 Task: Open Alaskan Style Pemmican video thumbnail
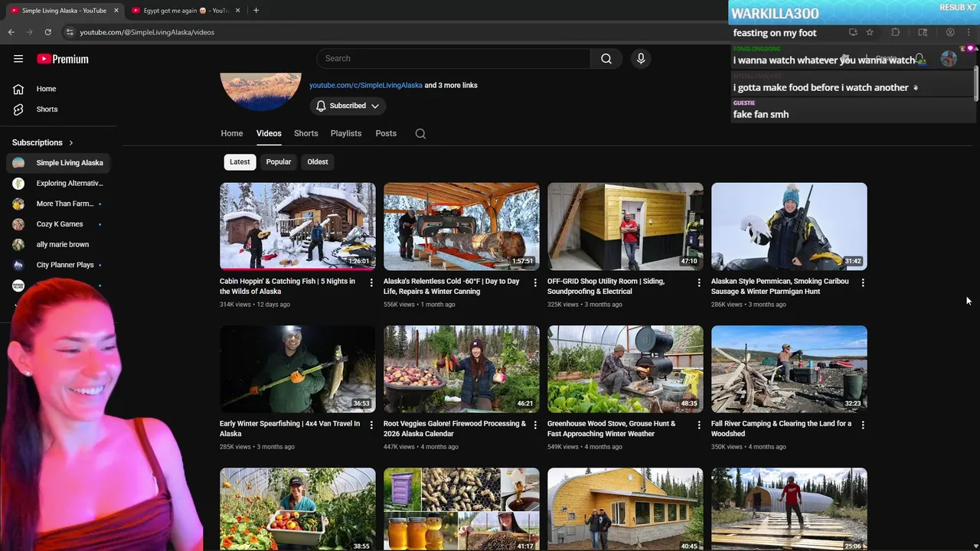pyautogui.click(x=789, y=227)
